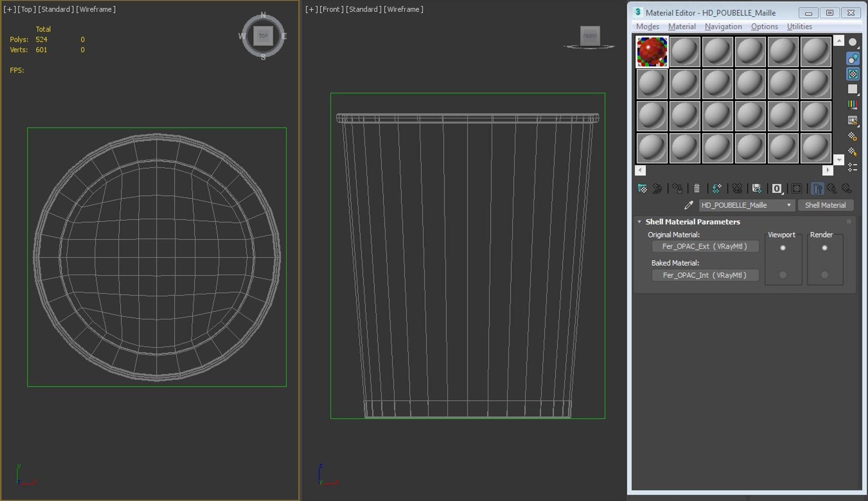
Task: Click the Make Preview filmstrip icon
Action: tap(853, 120)
